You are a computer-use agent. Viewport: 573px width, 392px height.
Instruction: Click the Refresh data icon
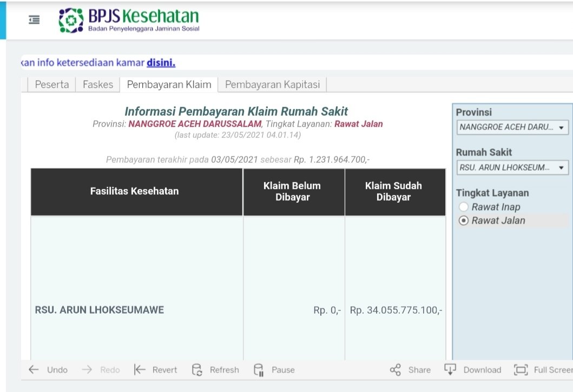coord(197,370)
